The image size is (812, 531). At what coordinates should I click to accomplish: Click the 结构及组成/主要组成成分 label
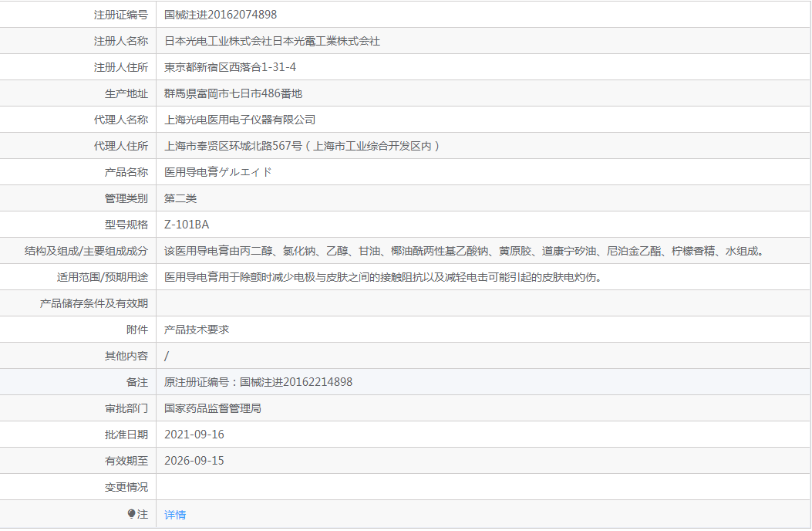tap(86, 251)
